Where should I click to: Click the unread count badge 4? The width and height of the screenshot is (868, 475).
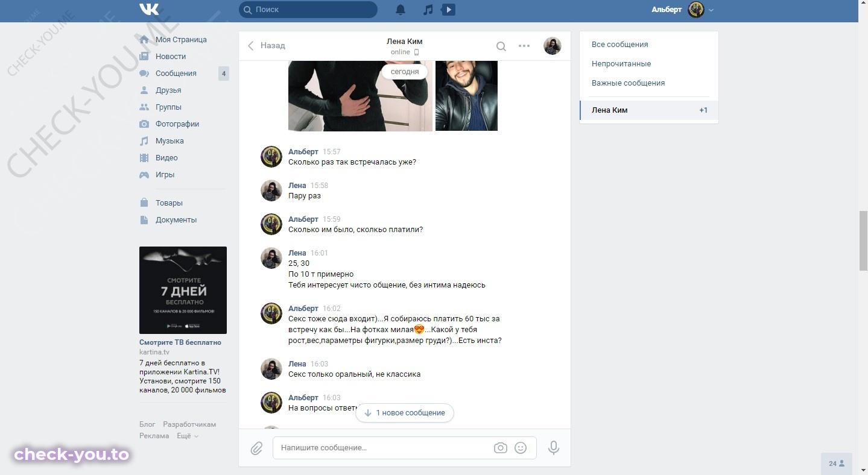(224, 74)
